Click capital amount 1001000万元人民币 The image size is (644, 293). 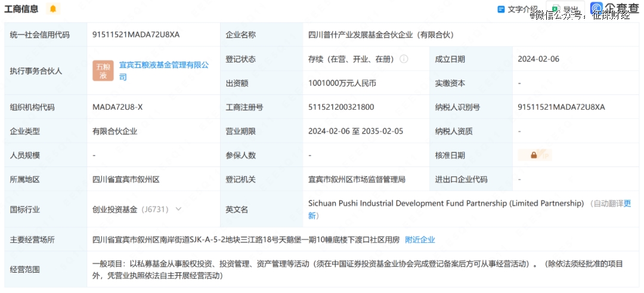pos(342,84)
